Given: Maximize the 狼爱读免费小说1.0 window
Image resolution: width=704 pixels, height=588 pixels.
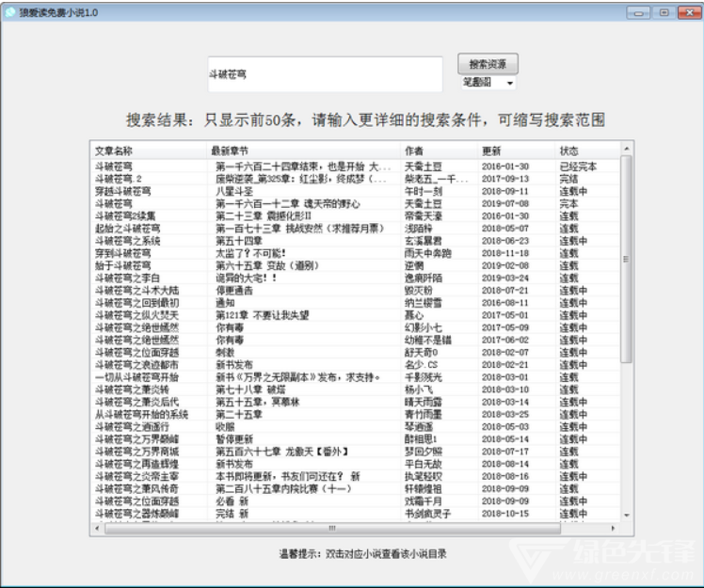Looking at the screenshot, I should click(664, 12).
